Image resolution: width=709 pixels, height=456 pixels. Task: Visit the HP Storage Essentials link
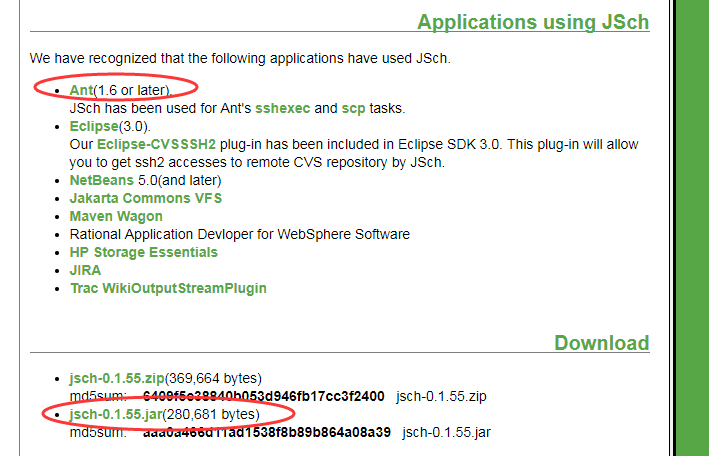point(144,252)
